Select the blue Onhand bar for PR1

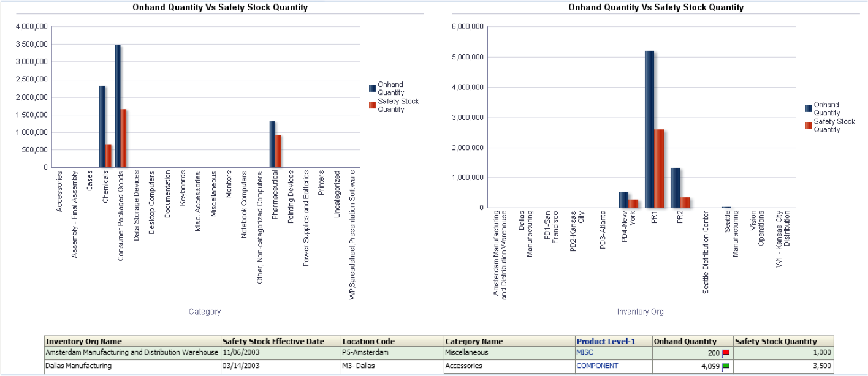tap(649, 129)
